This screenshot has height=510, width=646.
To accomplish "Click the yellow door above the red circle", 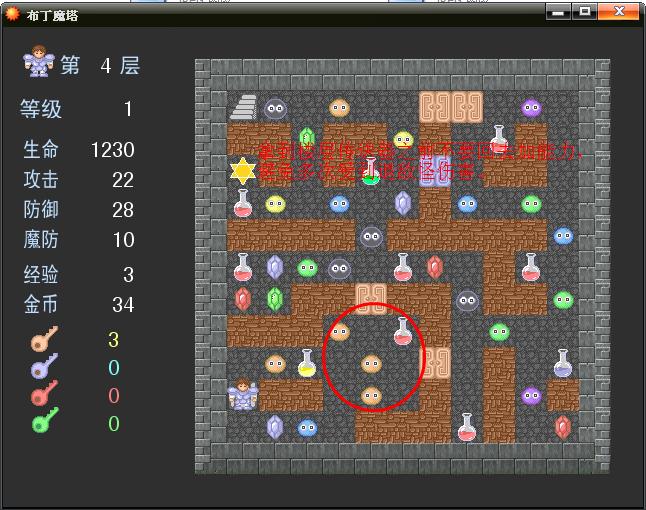I will coord(371,297).
